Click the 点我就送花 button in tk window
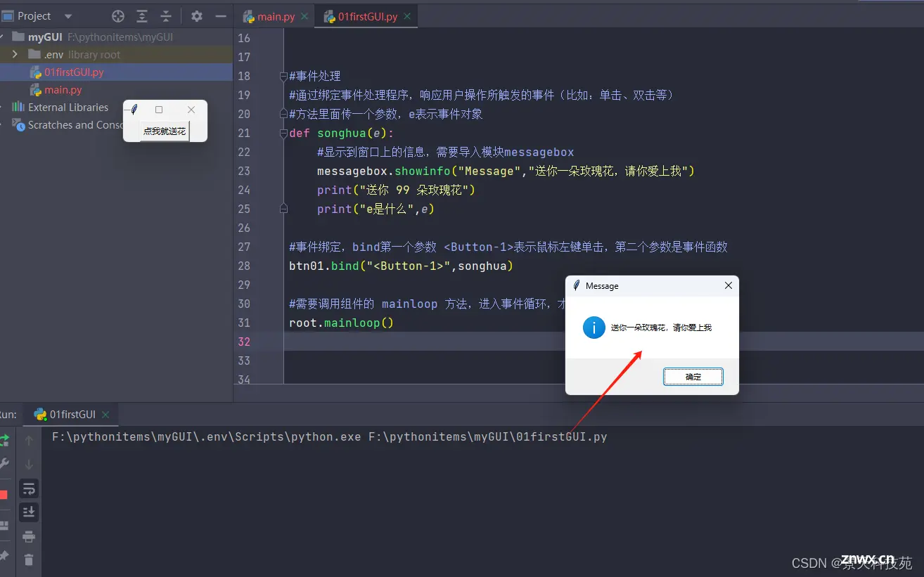 coord(165,131)
